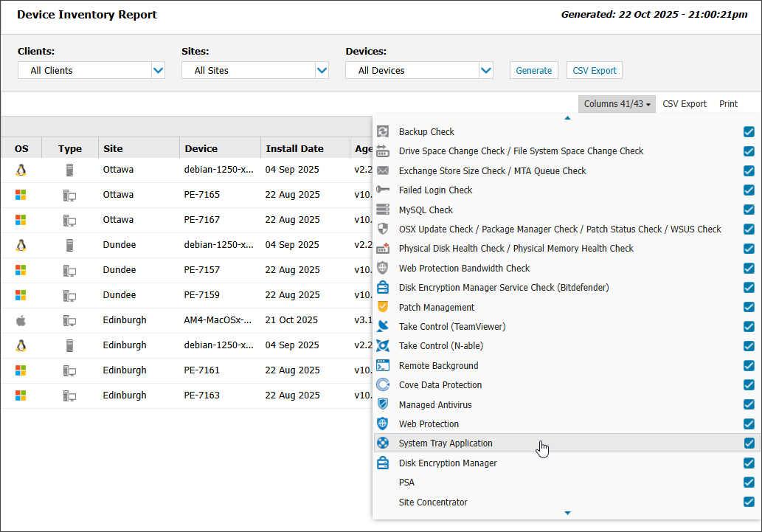The height and width of the screenshot is (532, 762).
Task: Click the Apple OS icon for Edinburgh
Action: (x=21, y=320)
